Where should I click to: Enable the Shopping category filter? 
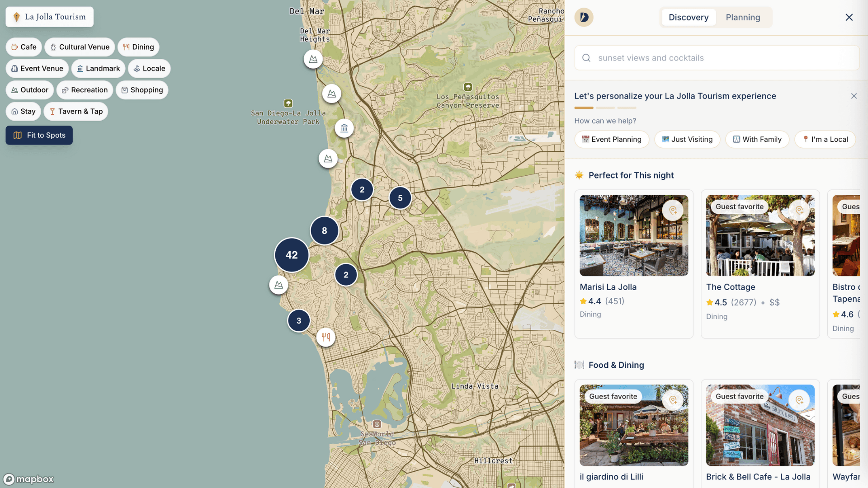pos(142,90)
